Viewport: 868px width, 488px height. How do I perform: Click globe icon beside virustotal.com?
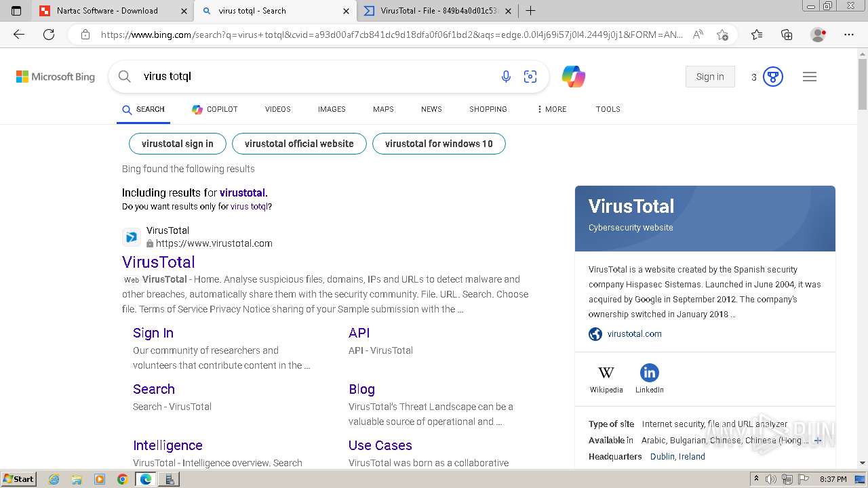(x=595, y=334)
